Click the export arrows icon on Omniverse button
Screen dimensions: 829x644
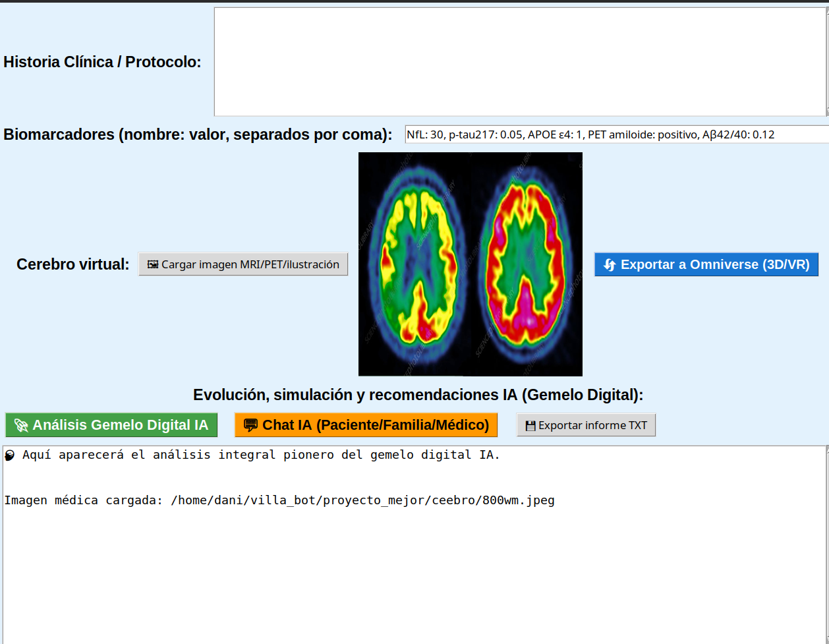pyautogui.click(x=608, y=264)
